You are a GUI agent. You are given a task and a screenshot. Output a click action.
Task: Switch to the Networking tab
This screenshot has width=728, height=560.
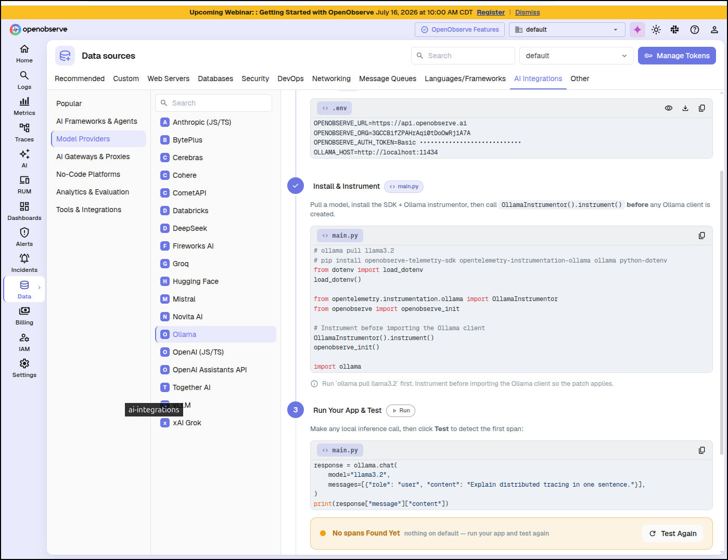331,79
